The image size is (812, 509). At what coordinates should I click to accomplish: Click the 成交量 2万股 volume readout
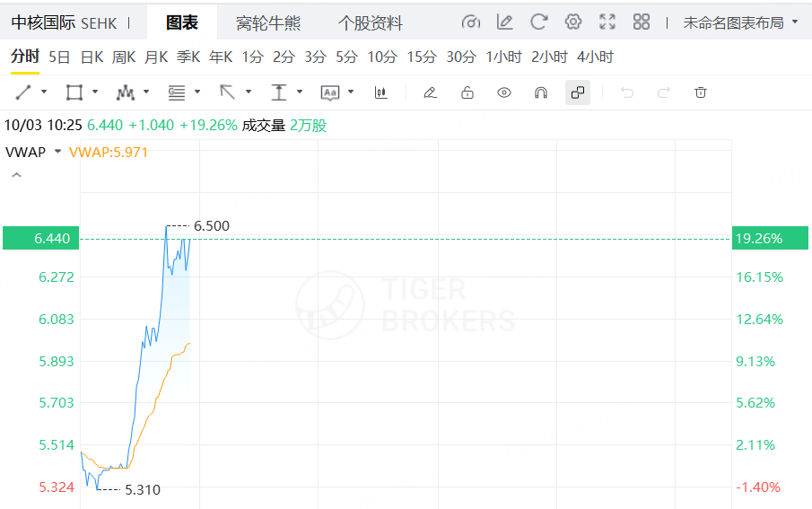pos(284,126)
